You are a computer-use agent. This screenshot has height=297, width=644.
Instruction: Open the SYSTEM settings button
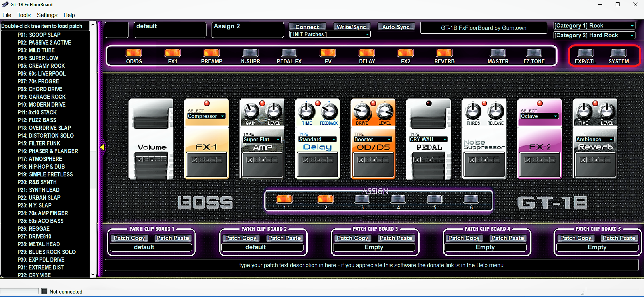(618, 53)
